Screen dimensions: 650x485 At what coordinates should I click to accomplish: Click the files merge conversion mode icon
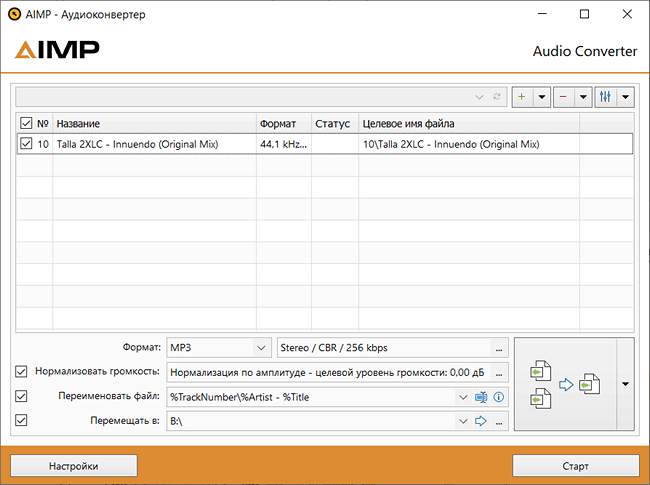[x=565, y=384]
